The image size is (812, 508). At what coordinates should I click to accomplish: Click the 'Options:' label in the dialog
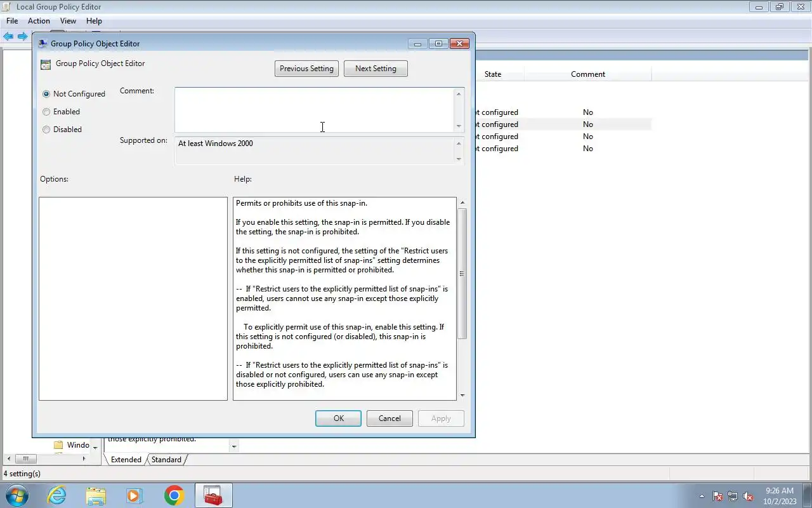pyautogui.click(x=54, y=179)
